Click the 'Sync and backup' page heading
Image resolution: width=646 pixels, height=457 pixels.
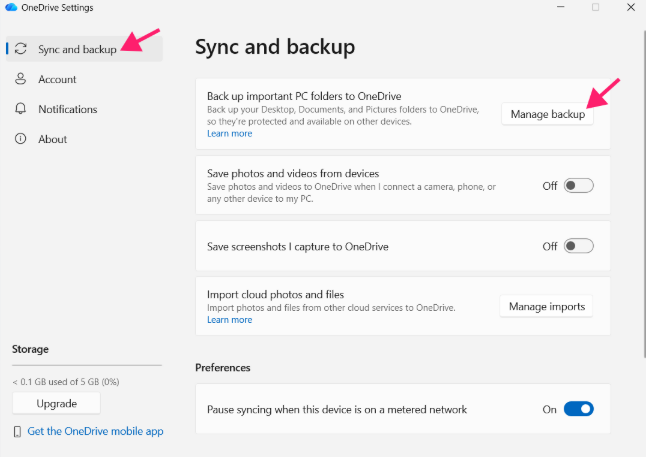pyautogui.click(x=275, y=47)
